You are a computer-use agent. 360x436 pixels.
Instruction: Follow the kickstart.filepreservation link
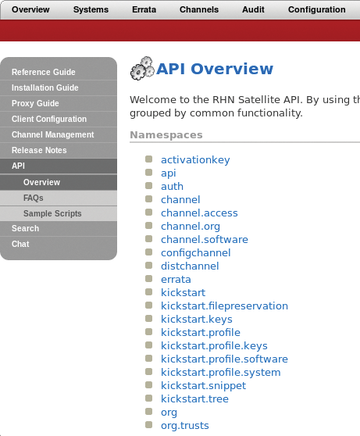[224, 306]
